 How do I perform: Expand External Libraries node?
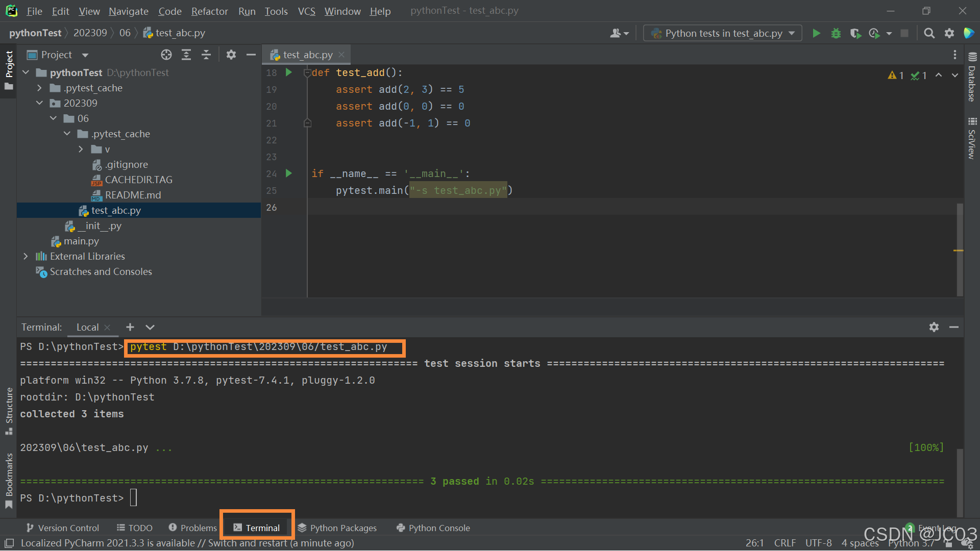click(x=26, y=256)
